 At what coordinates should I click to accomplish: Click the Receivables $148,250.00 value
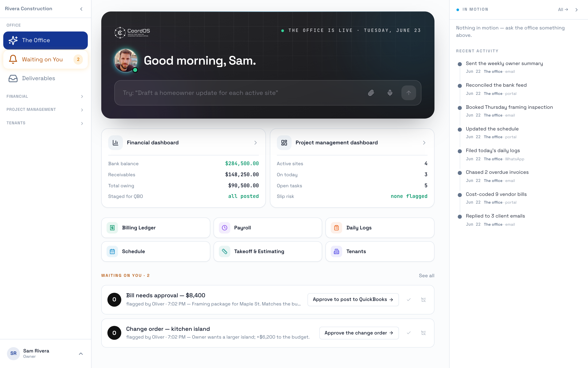[x=242, y=175]
